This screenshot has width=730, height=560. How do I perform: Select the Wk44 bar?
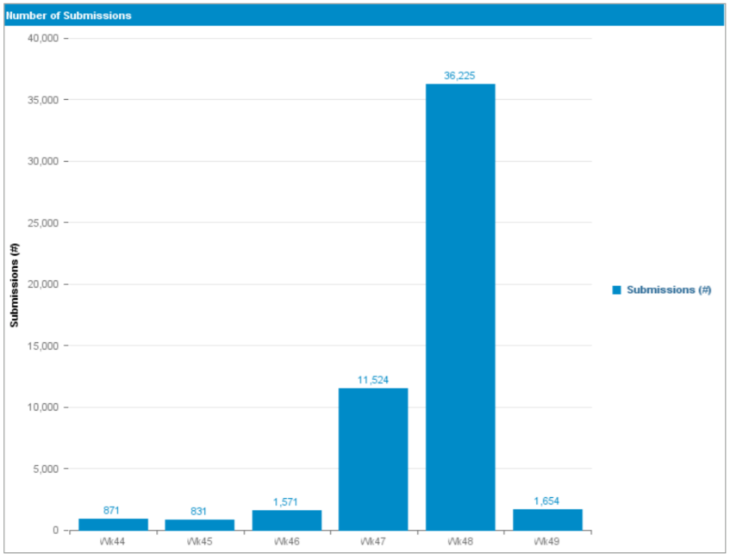(x=113, y=524)
